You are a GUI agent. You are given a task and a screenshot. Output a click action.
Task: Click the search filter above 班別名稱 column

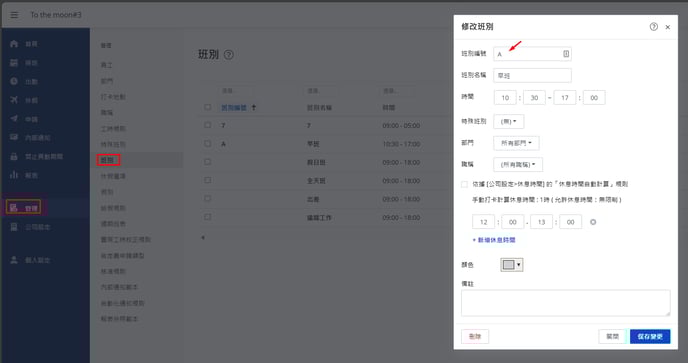[321, 91]
